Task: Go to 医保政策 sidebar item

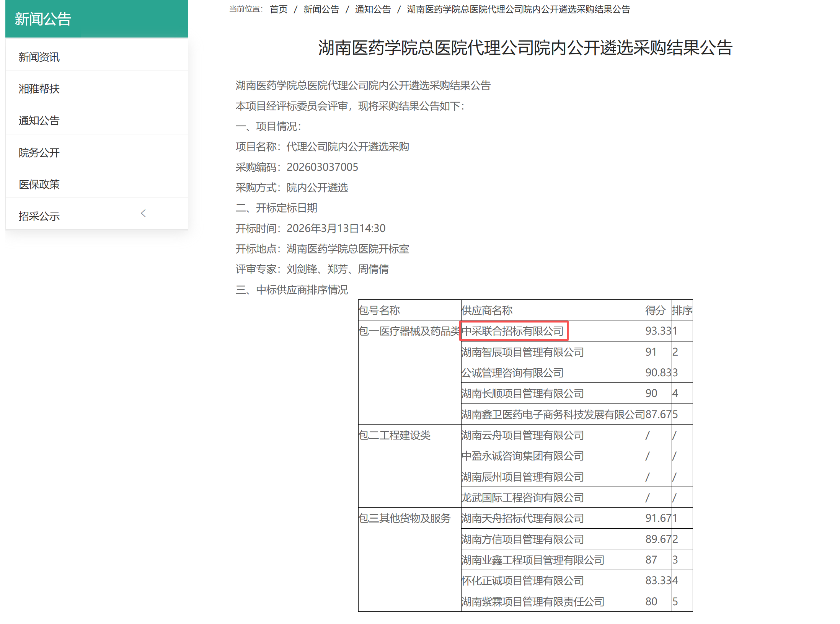Action: (39, 185)
